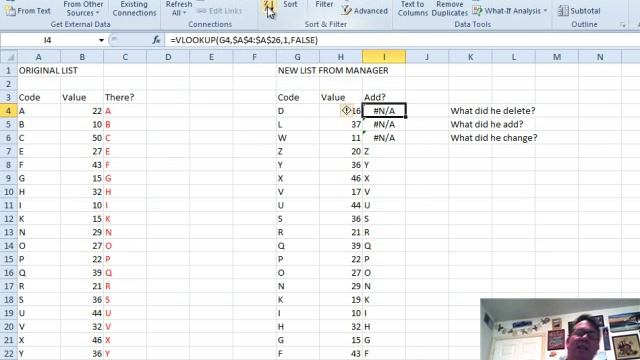
Task: Select value 50 in column B
Action: point(82,138)
